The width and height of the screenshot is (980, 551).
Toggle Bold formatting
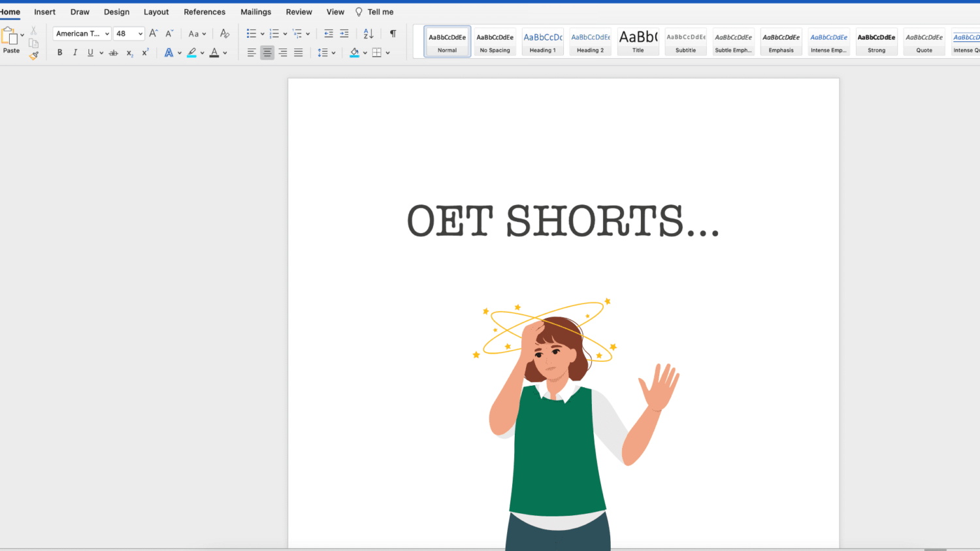click(x=59, y=53)
